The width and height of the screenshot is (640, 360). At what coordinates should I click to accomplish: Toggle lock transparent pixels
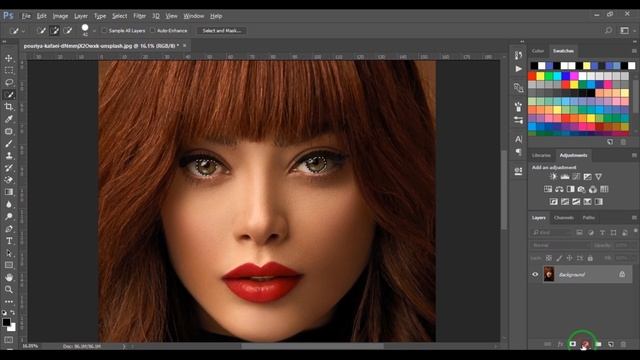coord(549,258)
